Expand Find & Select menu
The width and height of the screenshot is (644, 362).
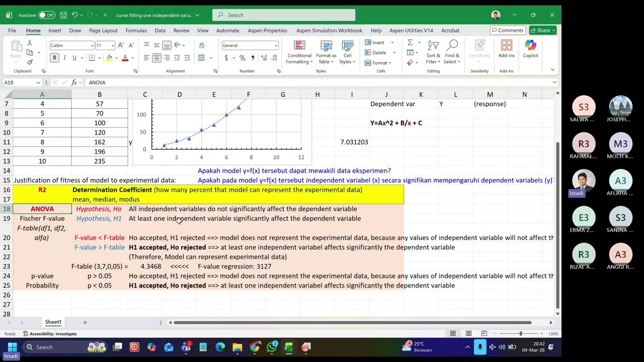[x=452, y=52]
